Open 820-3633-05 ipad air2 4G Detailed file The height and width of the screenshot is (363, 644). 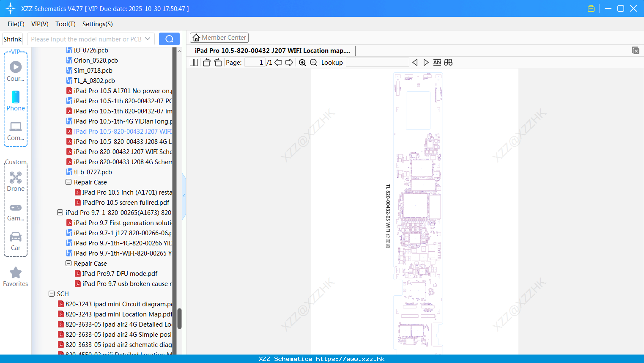click(x=115, y=324)
